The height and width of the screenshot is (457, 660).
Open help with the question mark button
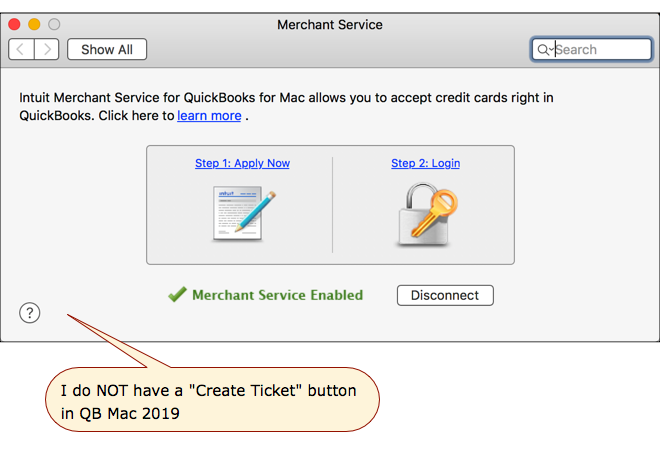pos(29,313)
